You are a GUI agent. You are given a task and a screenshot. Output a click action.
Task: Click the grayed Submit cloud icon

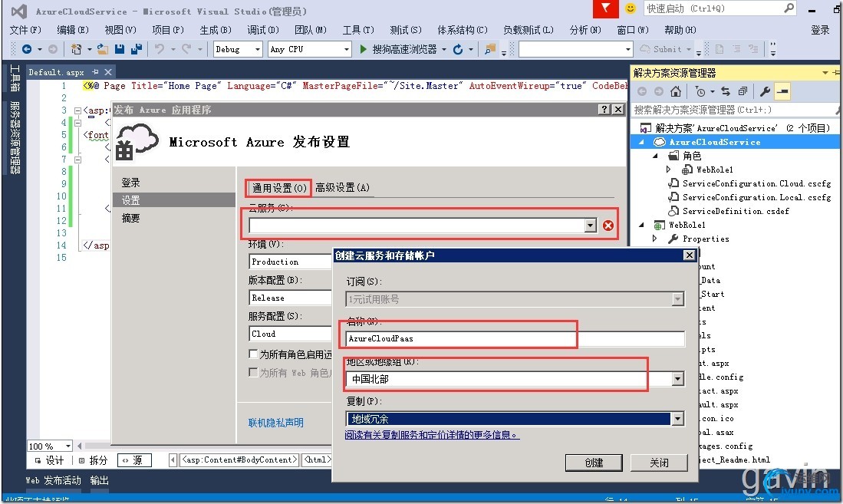(644, 49)
